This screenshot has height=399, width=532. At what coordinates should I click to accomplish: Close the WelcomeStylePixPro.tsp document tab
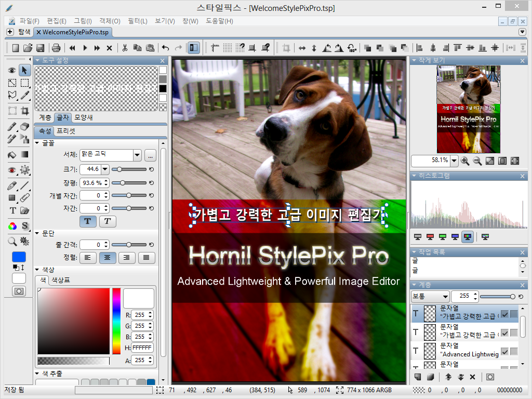tap(38, 32)
